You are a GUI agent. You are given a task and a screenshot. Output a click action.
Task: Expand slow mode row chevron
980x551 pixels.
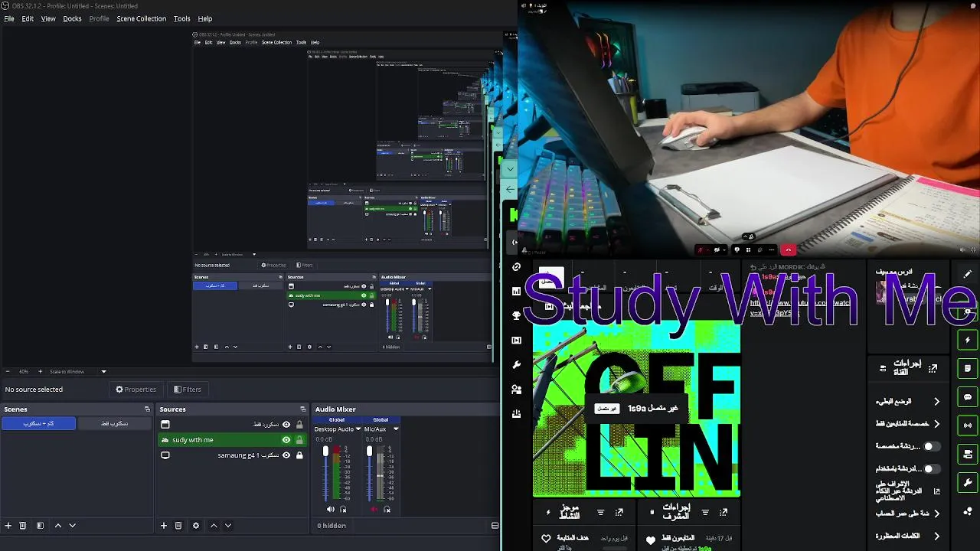(936, 401)
